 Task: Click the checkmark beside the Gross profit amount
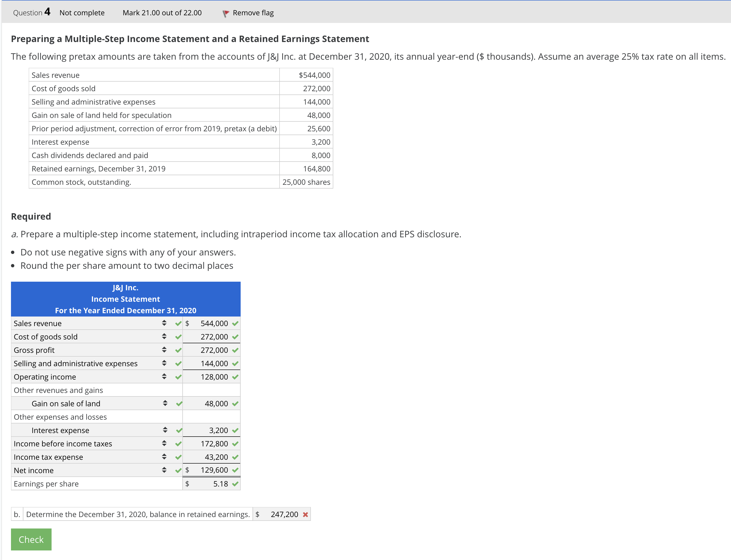[x=236, y=350]
